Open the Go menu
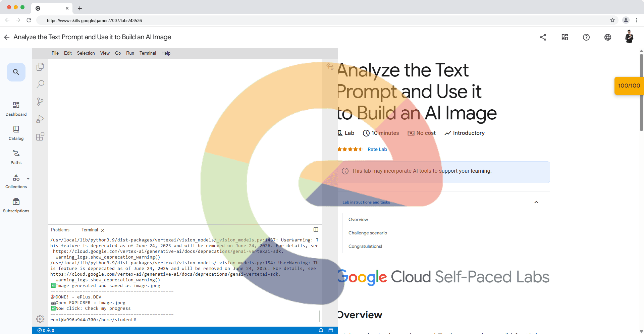This screenshot has height=334, width=644. (x=118, y=53)
